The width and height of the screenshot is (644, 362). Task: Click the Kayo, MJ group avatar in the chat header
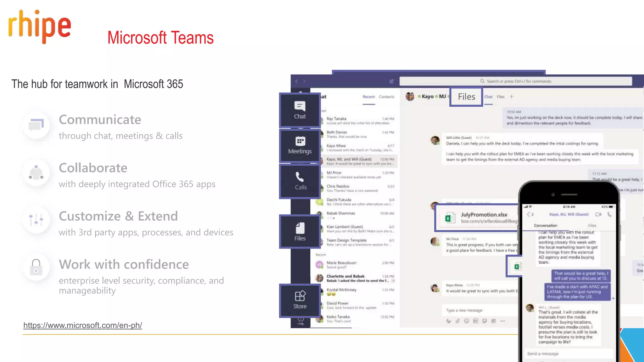click(410, 96)
